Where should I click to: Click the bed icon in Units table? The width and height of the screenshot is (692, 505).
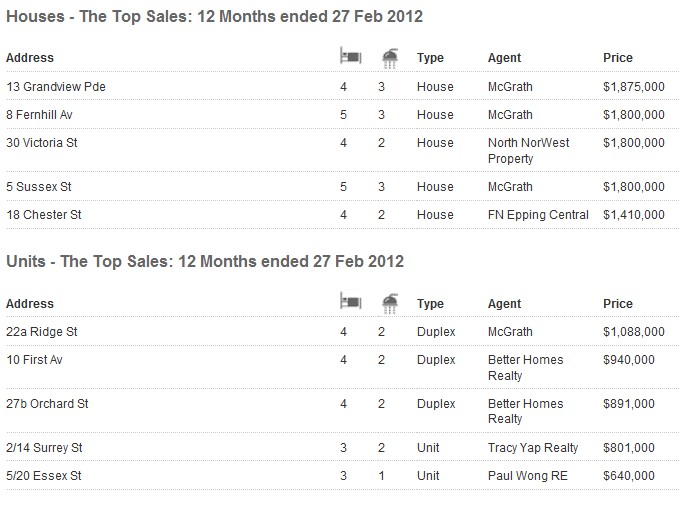pos(351,302)
